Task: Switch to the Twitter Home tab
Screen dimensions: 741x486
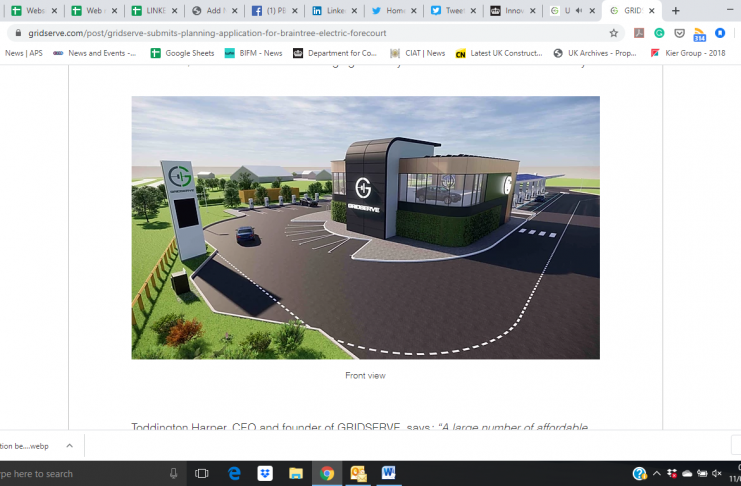Action: pyautogui.click(x=389, y=11)
